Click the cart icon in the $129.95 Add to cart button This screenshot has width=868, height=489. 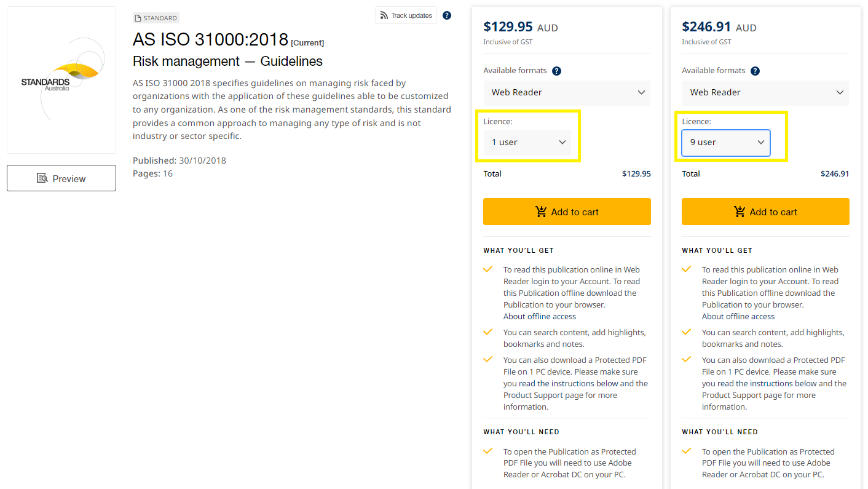[541, 212]
